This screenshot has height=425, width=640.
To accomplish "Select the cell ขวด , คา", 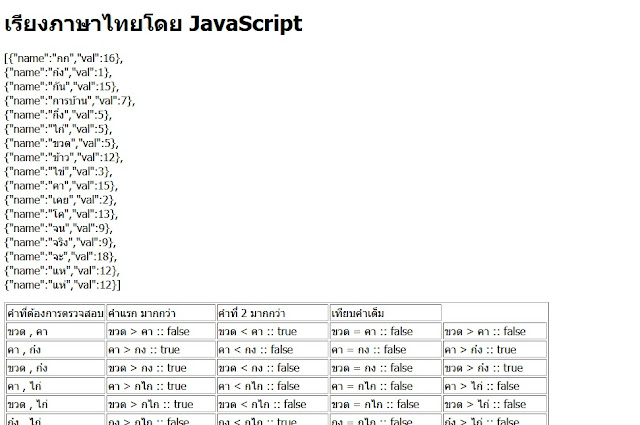I will point(56,331).
